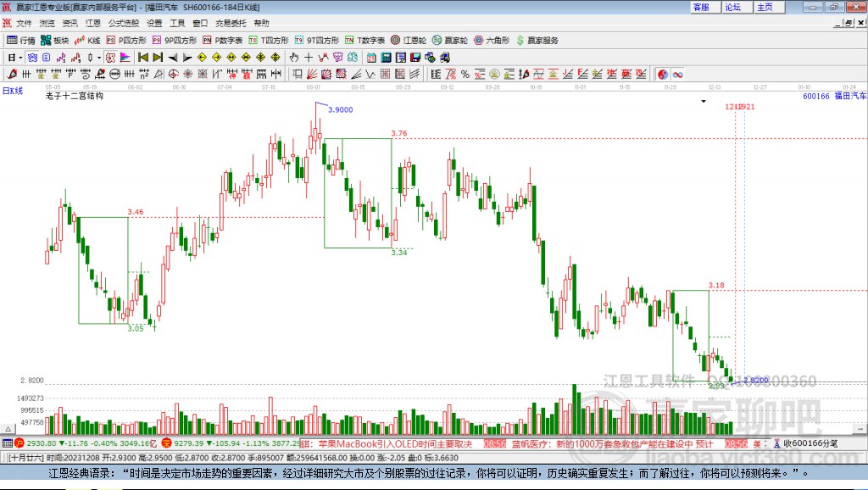Open the 江恩轮 Gann wheel
The image size is (868, 490).
(x=409, y=41)
